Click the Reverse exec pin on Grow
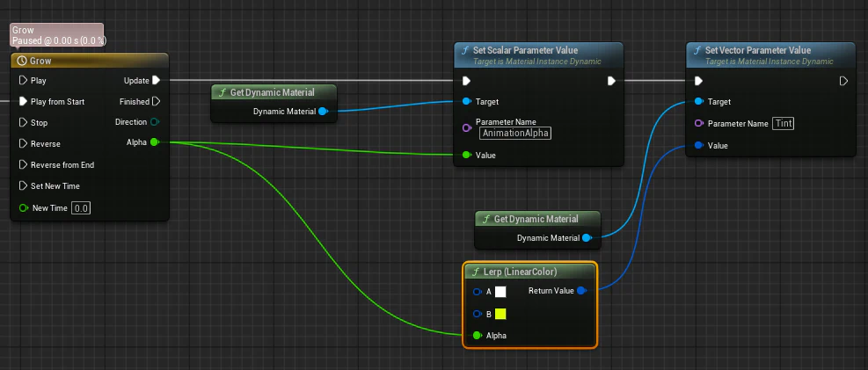 click(x=23, y=144)
